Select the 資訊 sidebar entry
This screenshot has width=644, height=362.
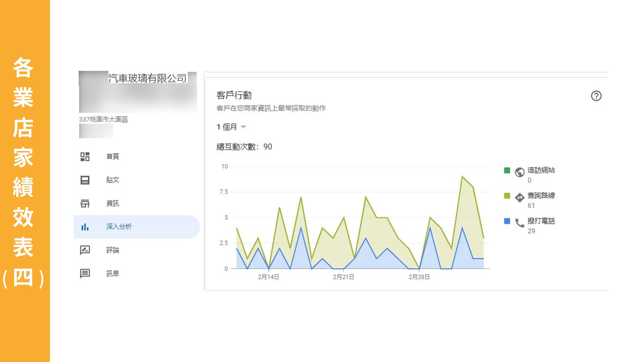(x=113, y=203)
